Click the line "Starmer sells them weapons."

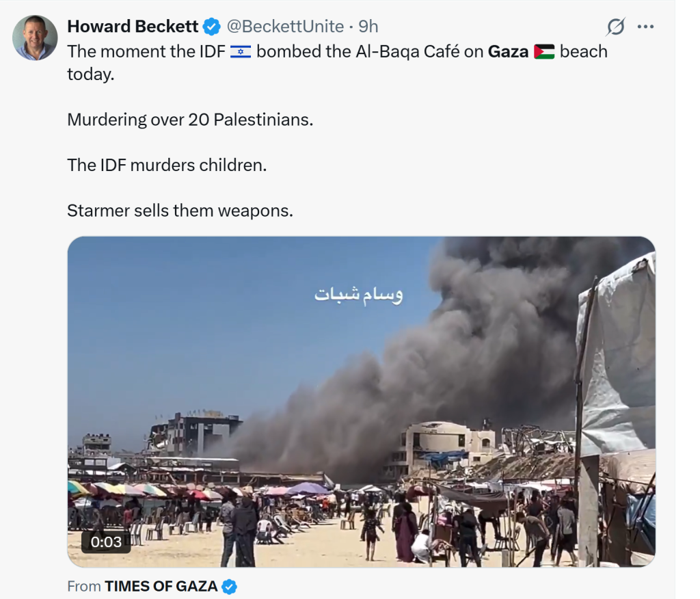[x=180, y=211]
